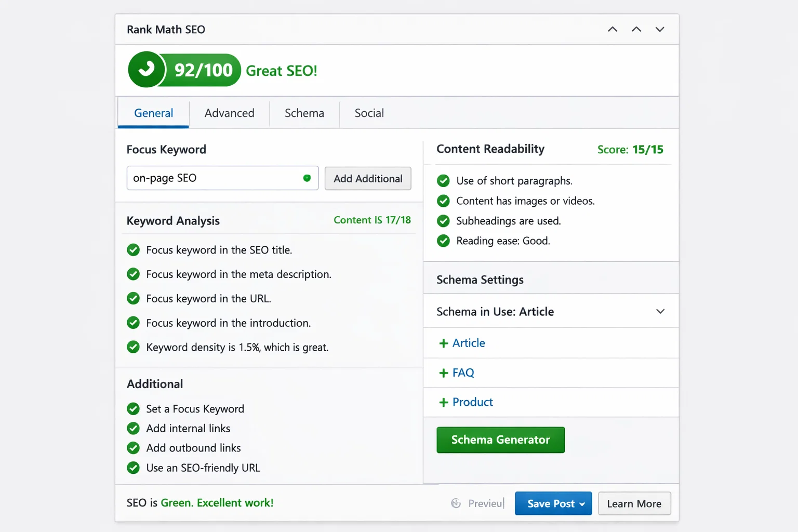Image resolution: width=798 pixels, height=532 pixels.
Task: Click the green dot in Focus Keyword field
Action: click(307, 178)
